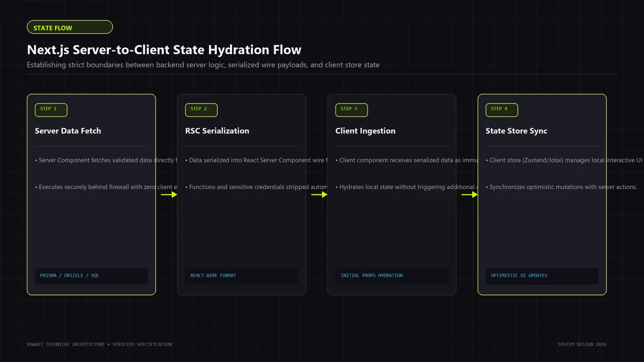Click the Next.js Server-to-Client State Hydration Flow title
The image size is (644, 362).
[x=164, y=50]
